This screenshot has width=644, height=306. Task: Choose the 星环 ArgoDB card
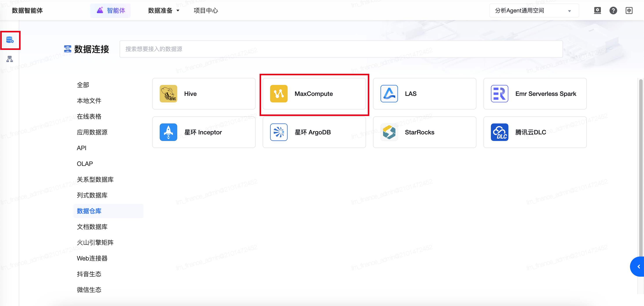point(314,132)
